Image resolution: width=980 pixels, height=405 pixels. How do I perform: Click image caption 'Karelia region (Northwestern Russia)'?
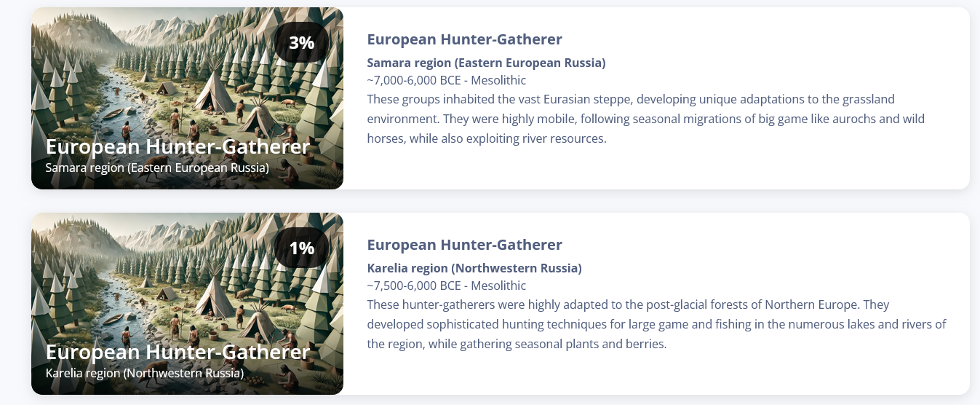(x=144, y=374)
